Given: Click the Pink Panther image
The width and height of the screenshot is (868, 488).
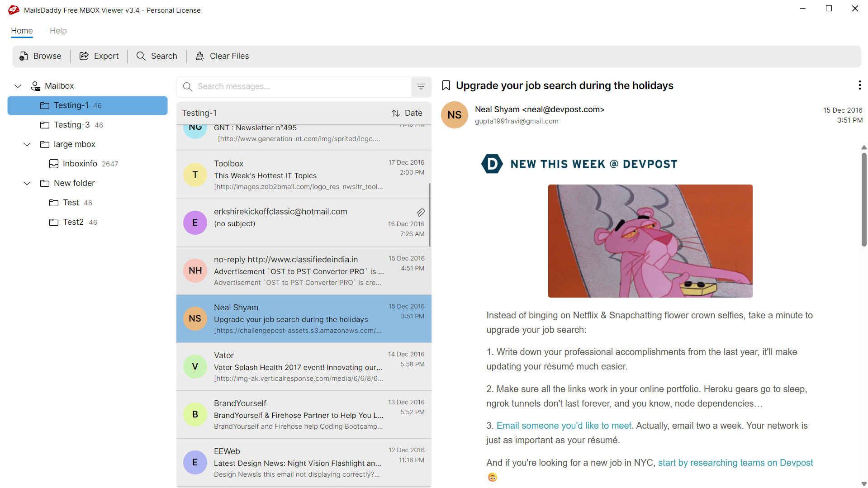Looking at the screenshot, I should 650,241.
